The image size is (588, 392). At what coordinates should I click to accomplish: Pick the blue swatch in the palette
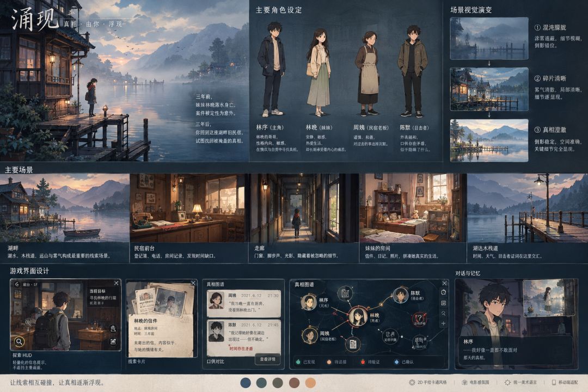pyautogui.click(x=245, y=383)
